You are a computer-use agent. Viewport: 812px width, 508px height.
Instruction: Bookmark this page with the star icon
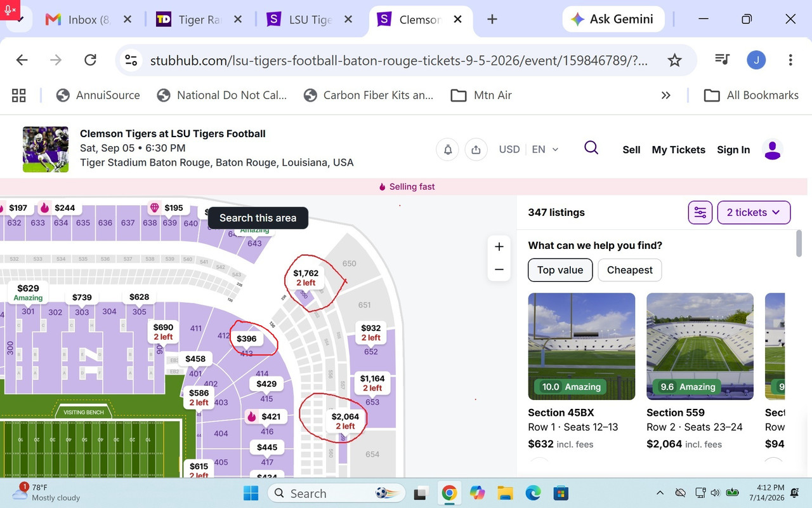(x=674, y=60)
